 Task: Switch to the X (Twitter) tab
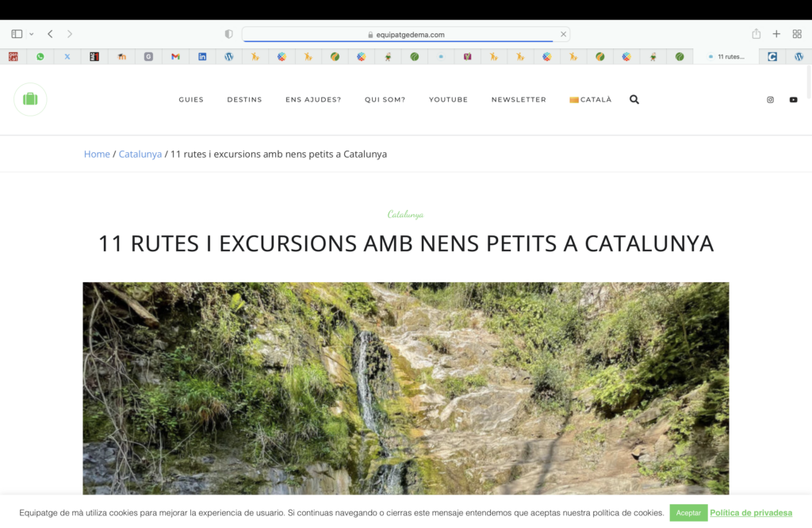click(67, 57)
